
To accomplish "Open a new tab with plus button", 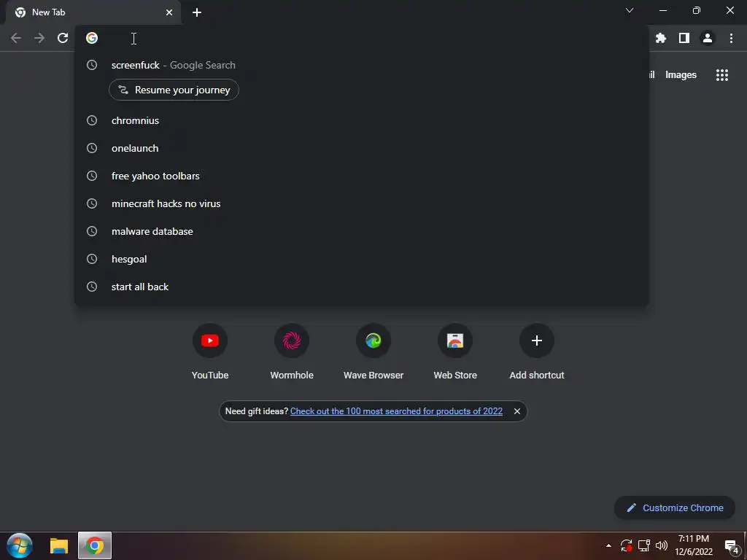I will (197, 12).
